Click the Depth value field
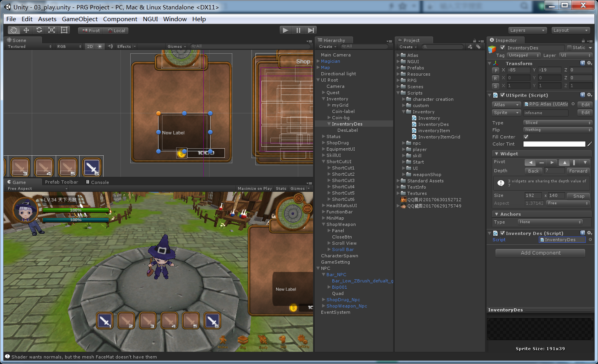This screenshot has height=364, width=598. pyautogui.click(x=554, y=171)
